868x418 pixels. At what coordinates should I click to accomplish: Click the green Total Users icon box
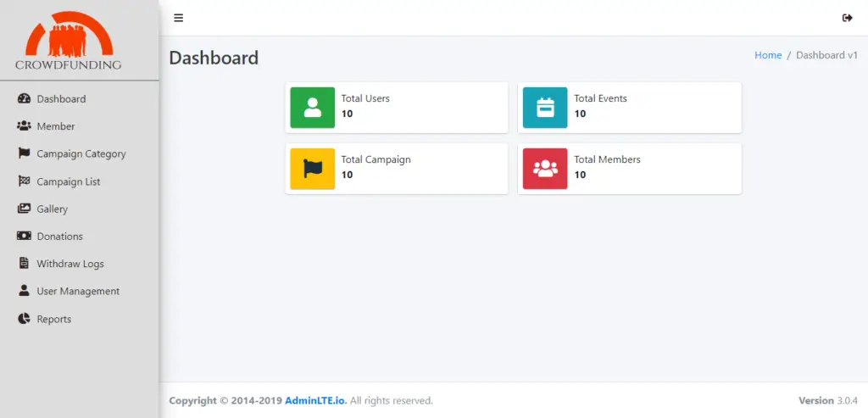click(x=312, y=108)
